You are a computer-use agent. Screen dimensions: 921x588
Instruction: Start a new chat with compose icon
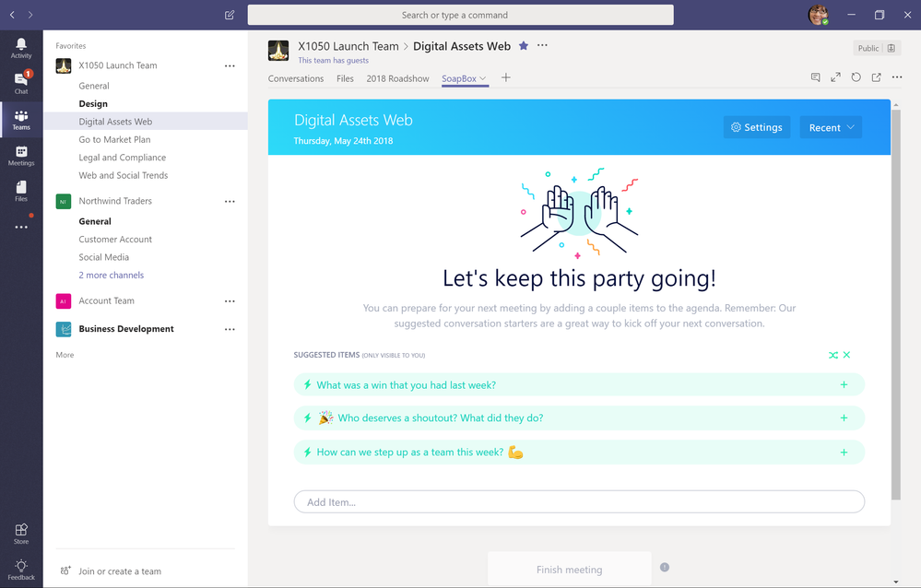(230, 15)
